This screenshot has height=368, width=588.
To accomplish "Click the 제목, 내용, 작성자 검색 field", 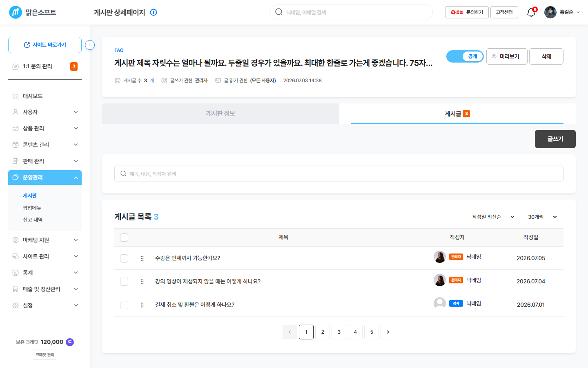I will click(x=339, y=174).
